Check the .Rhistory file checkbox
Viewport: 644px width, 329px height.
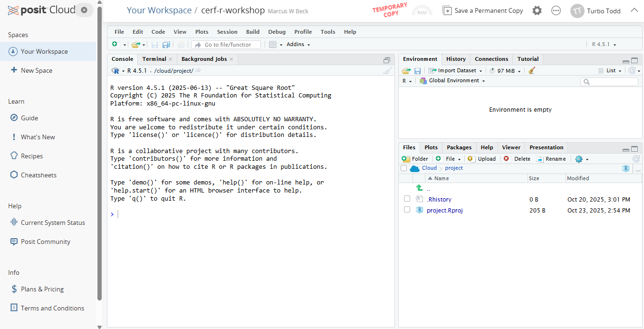pyautogui.click(x=407, y=199)
